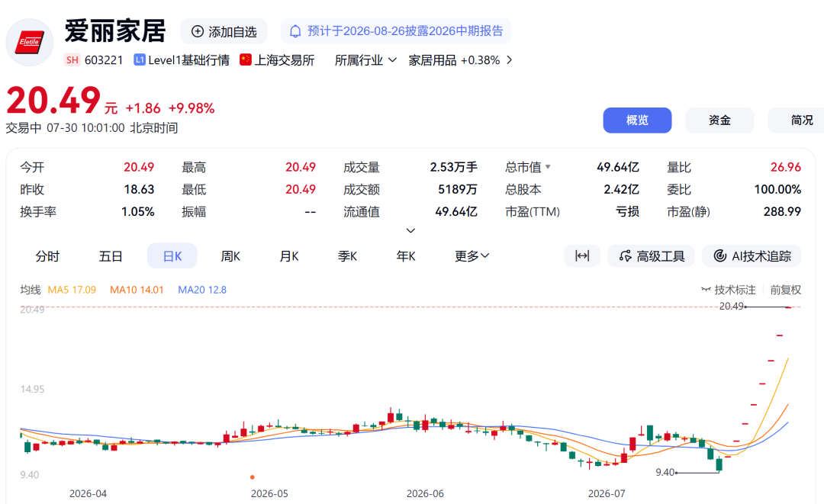The width and height of the screenshot is (824, 504).
Task: Open the 前复权 adjustment selector
Action: (786, 290)
